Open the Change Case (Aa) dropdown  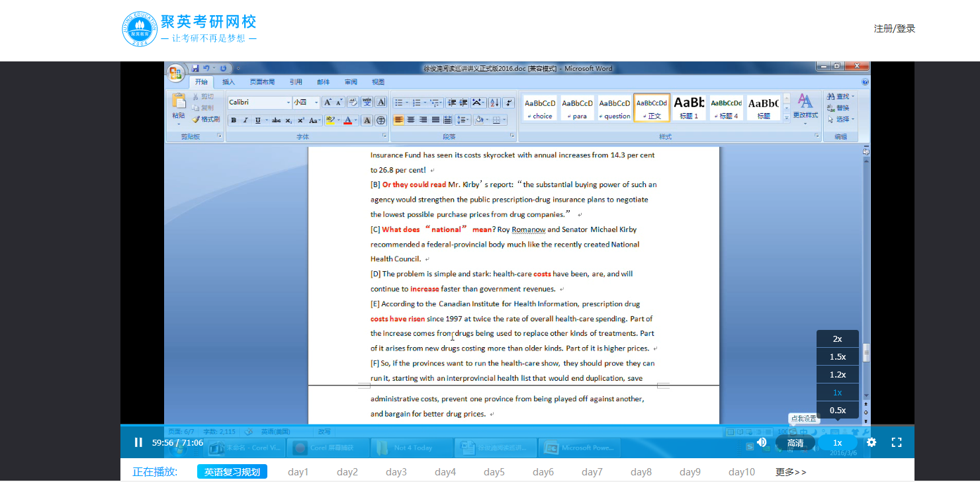[315, 120]
